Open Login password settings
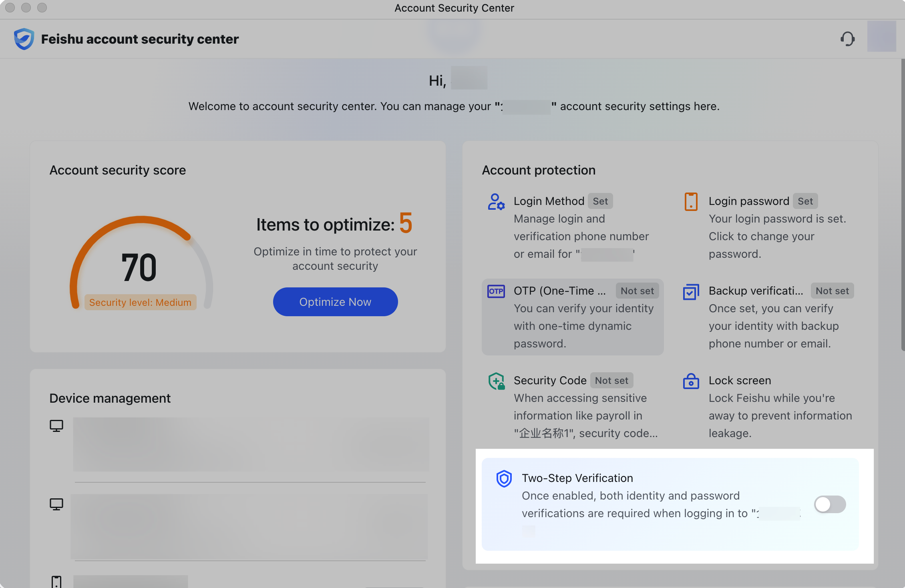Screen dimensions: 905x588 point(748,201)
